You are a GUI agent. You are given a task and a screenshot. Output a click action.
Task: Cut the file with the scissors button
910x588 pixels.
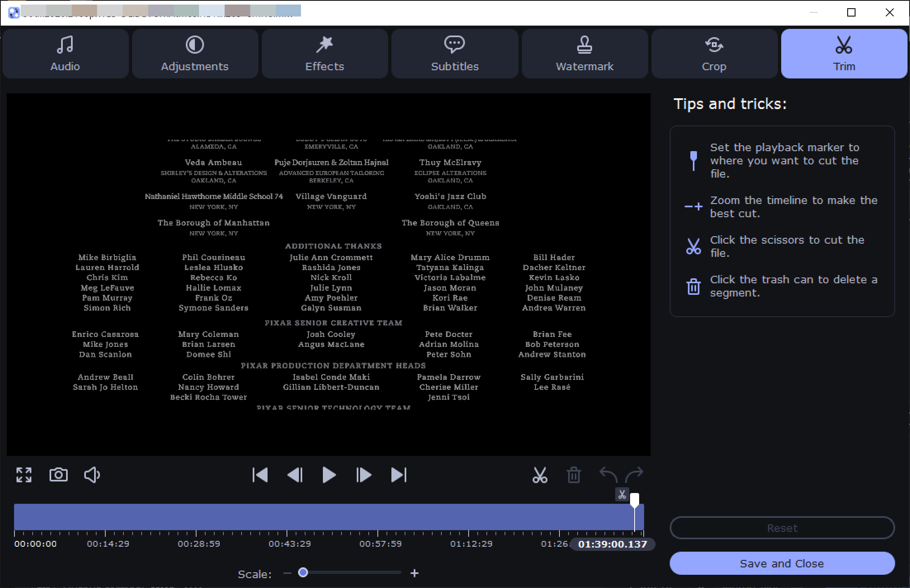click(540, 475)
